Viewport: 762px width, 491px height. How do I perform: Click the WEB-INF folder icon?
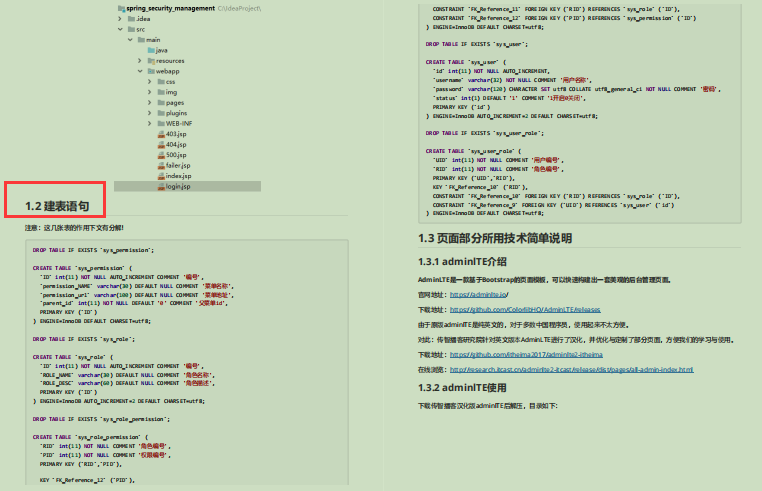point(161,123)
